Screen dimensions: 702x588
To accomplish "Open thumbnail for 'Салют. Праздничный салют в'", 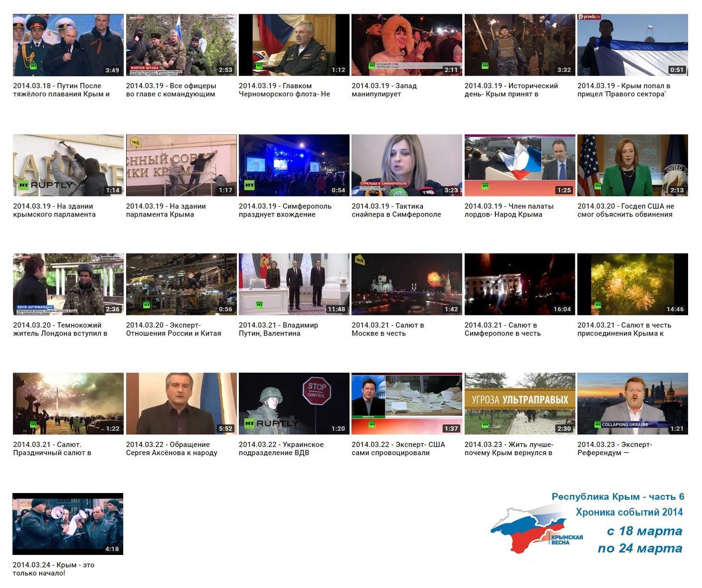I will (68, 404).
